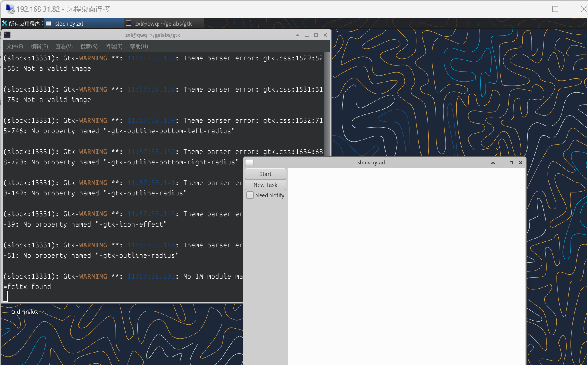Open the 查看(V) menu in terminal
The height and width of the screenshot is (365, 588).
pyautogui.click(x=64, y=46)
